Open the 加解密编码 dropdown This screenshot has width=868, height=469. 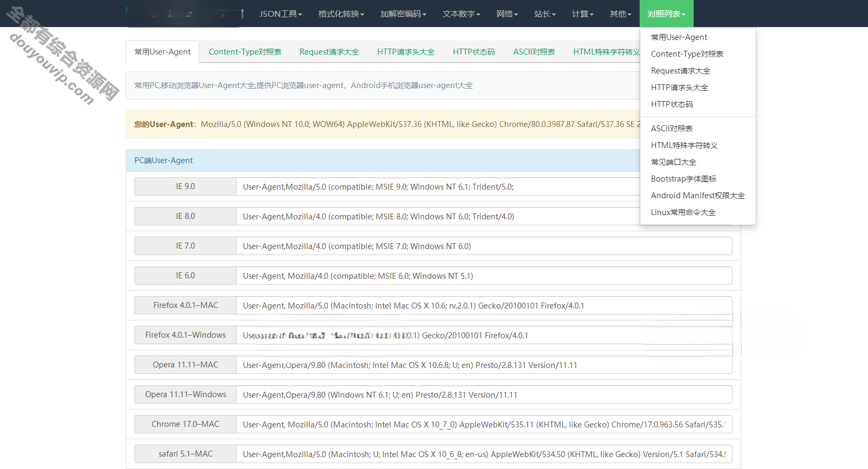(403, 14)
